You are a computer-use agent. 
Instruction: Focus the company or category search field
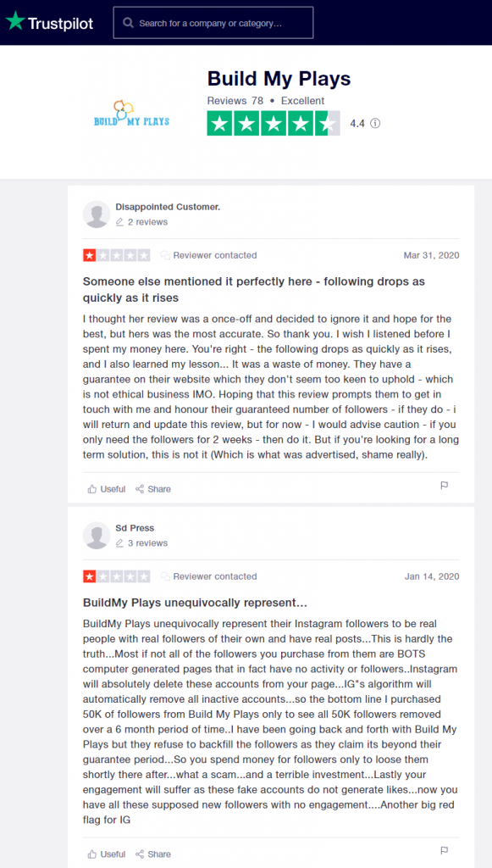pos(213,23)
